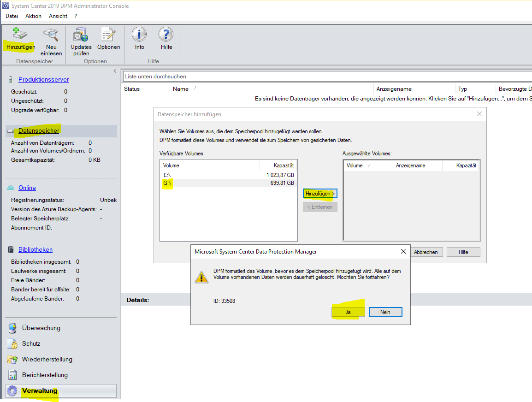Switch to the Schutz workspace
This screenshot has height=402, width=532.
[31, 343]
